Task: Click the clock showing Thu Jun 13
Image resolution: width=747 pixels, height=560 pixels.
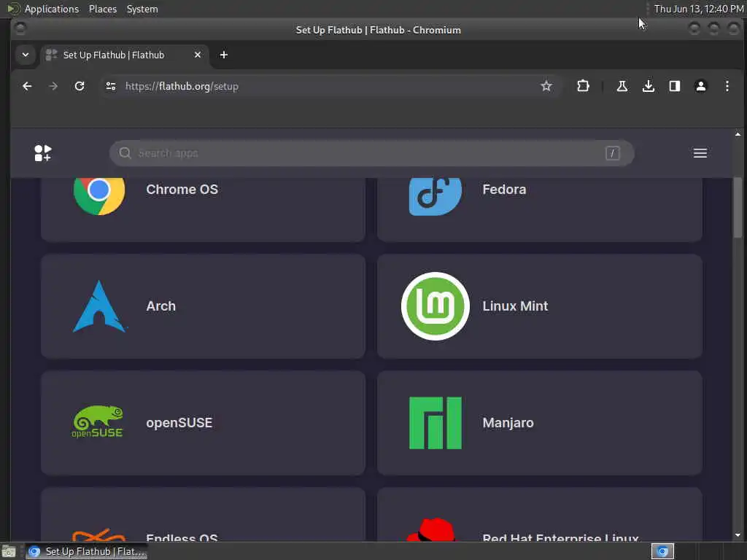Action: [x=698, y=9]
